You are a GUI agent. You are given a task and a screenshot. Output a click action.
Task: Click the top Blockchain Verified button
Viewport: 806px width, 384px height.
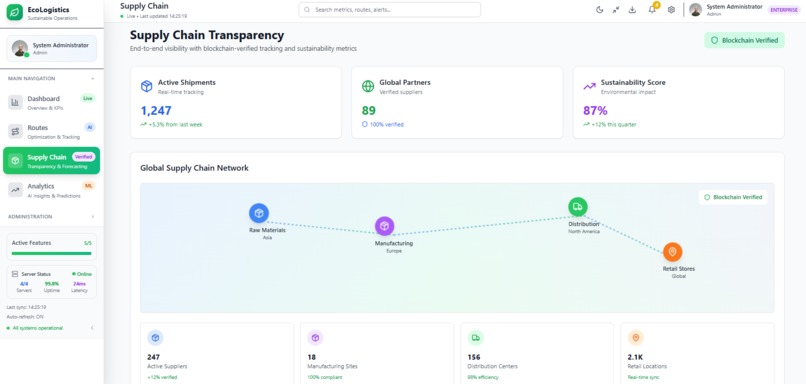(744, 40)
